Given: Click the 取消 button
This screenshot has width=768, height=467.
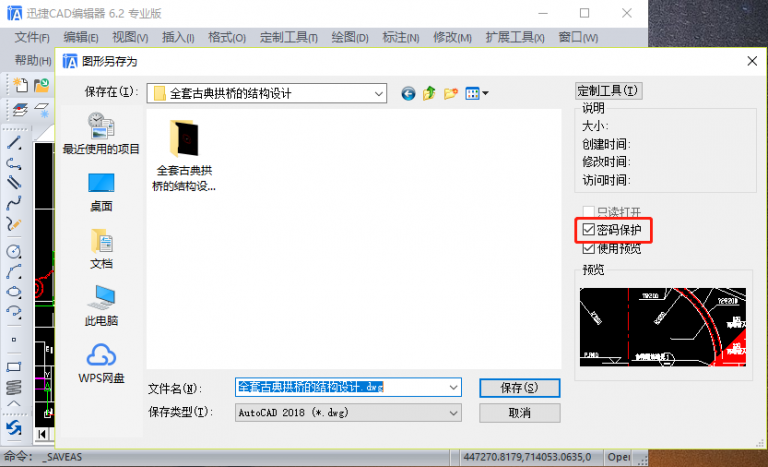Looking at the screenshot, I should [520, 413].
